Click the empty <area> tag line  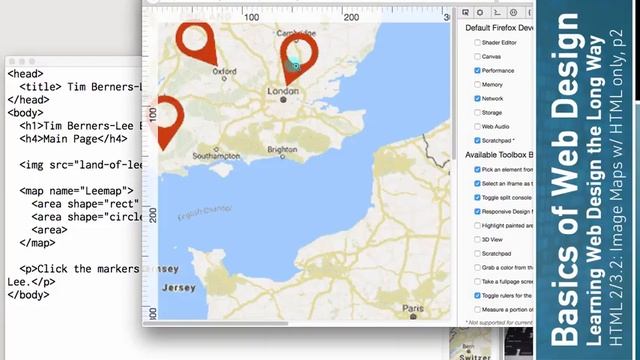pos(49,230)
